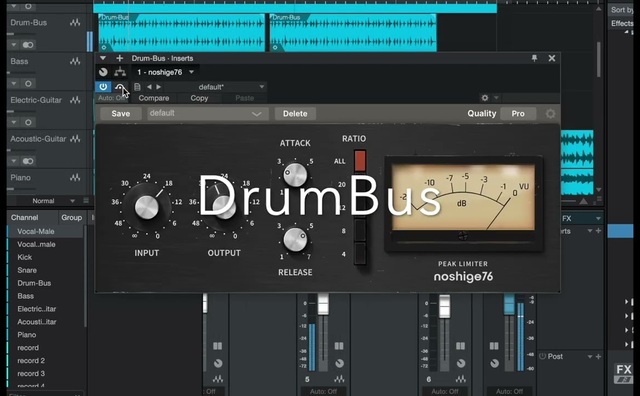The width and height of the screenshot is (640, 396).
Task: Open the Normal mode dropdown in track list
Action: 53,201
